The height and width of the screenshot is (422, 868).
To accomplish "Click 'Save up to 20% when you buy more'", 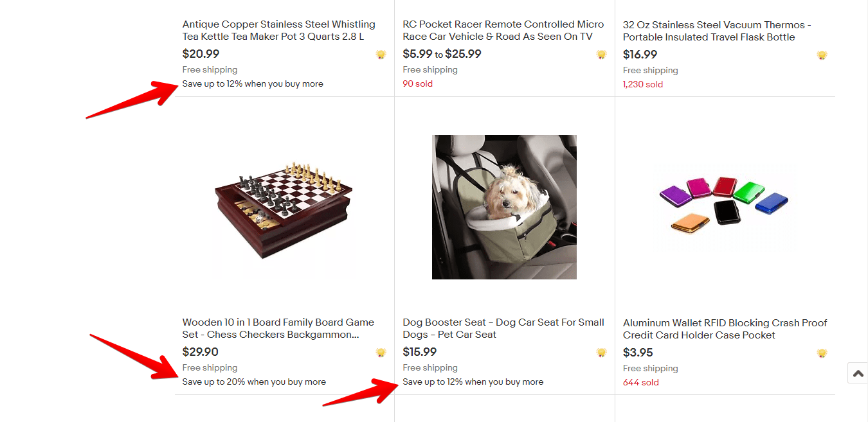I will coord(254,382).
